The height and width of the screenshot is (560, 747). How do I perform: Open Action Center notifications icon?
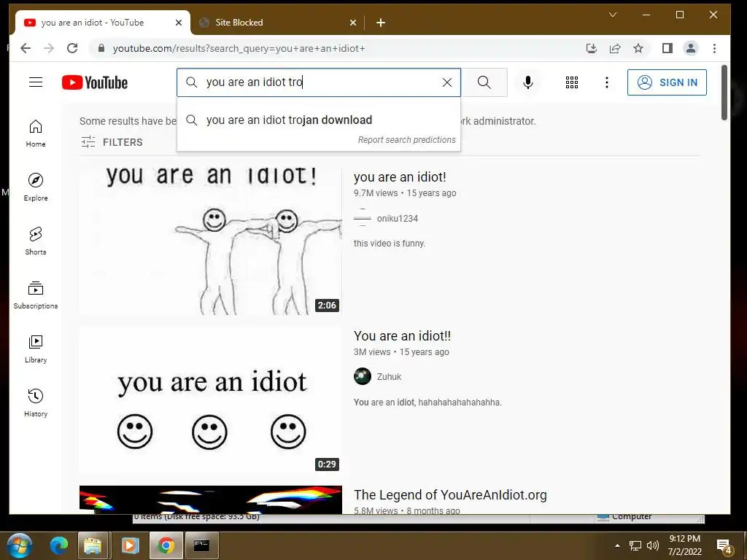coord(724,546)
